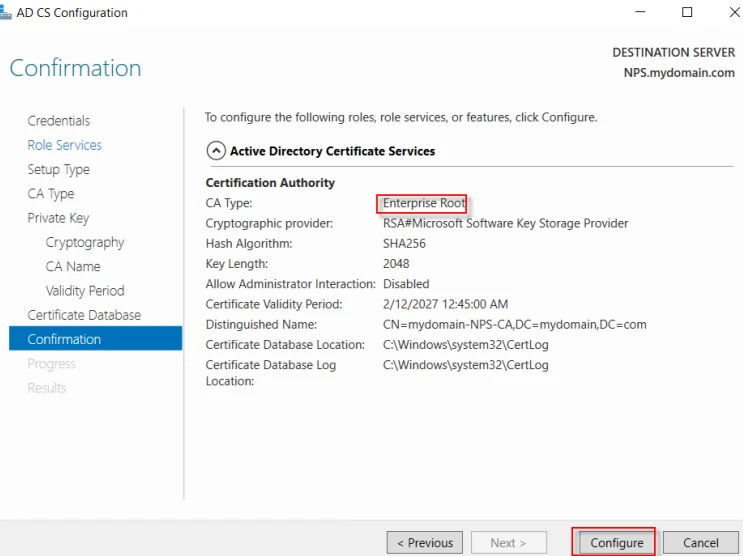The image size is (743, 556).
Task: Navigate to the CA Type page
Action: [x=50, y=194]
